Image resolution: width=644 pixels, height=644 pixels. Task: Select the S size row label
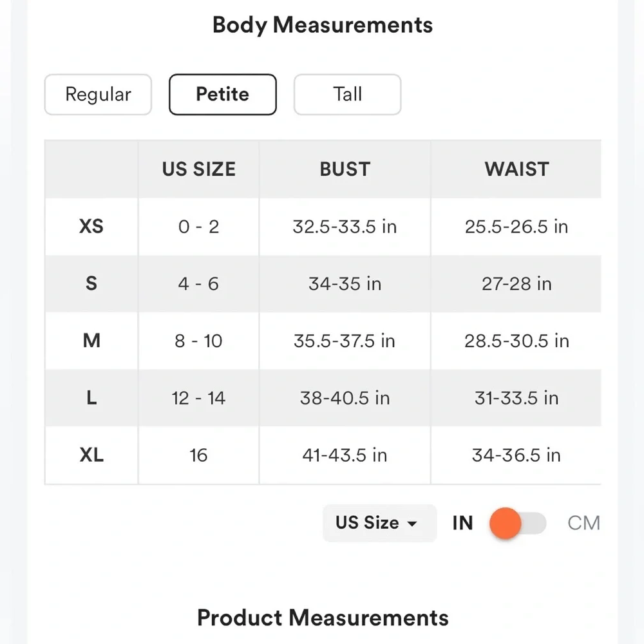[x=91, y=283]
